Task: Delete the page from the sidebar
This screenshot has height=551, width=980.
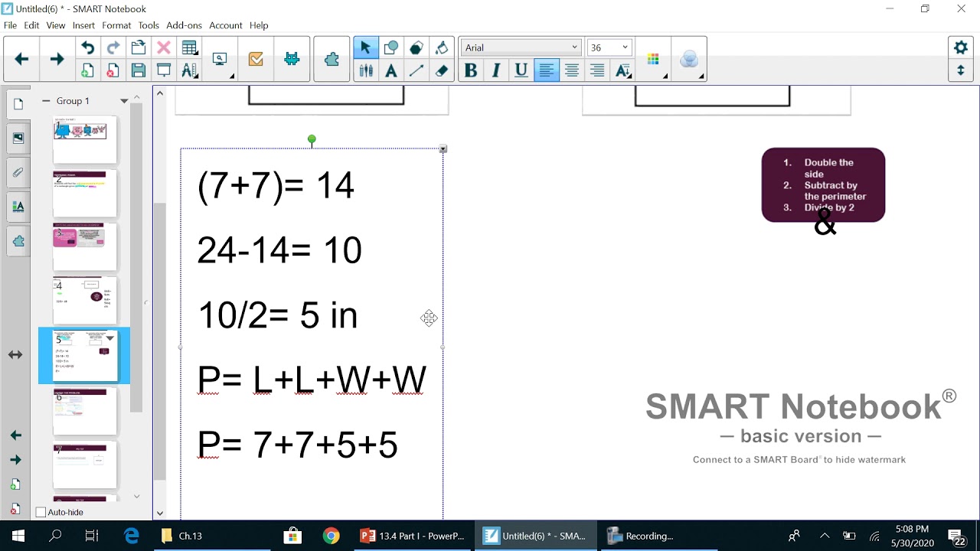Action: (16, 509)
